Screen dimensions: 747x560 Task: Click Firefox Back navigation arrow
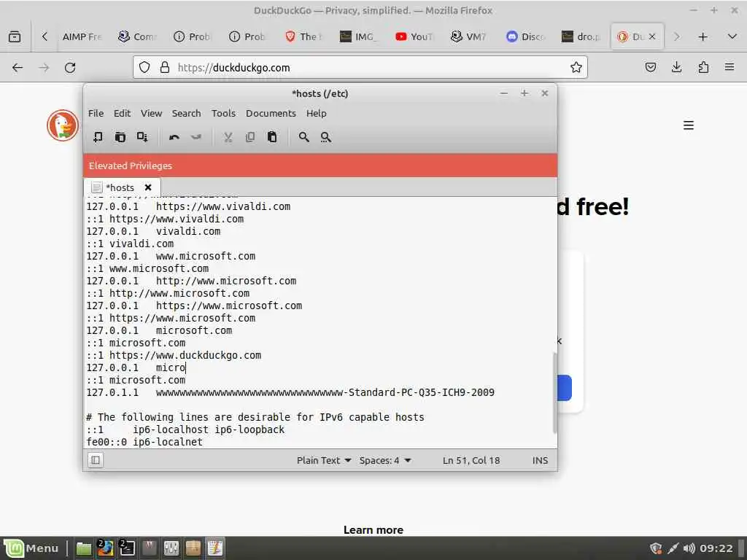tap(18, 68)
